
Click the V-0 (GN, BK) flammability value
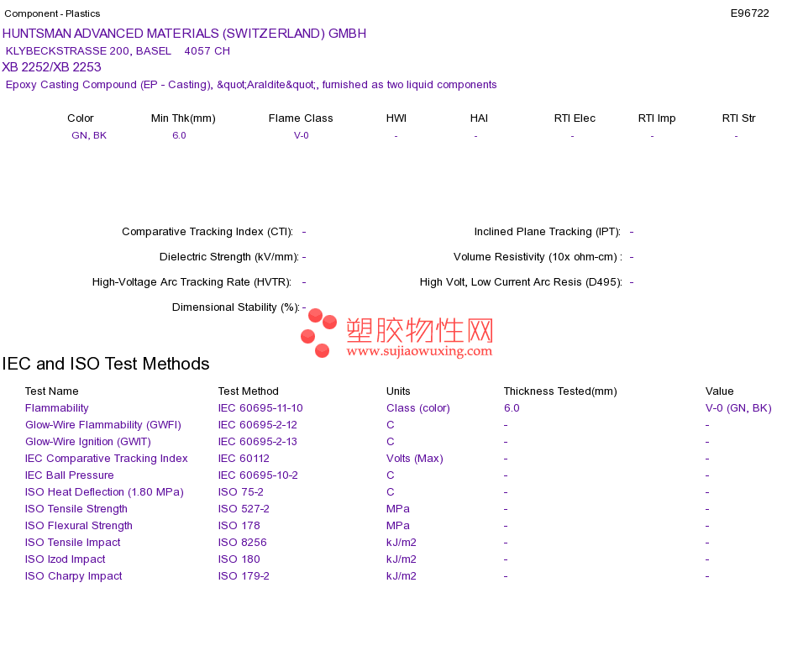pos(738,408)
